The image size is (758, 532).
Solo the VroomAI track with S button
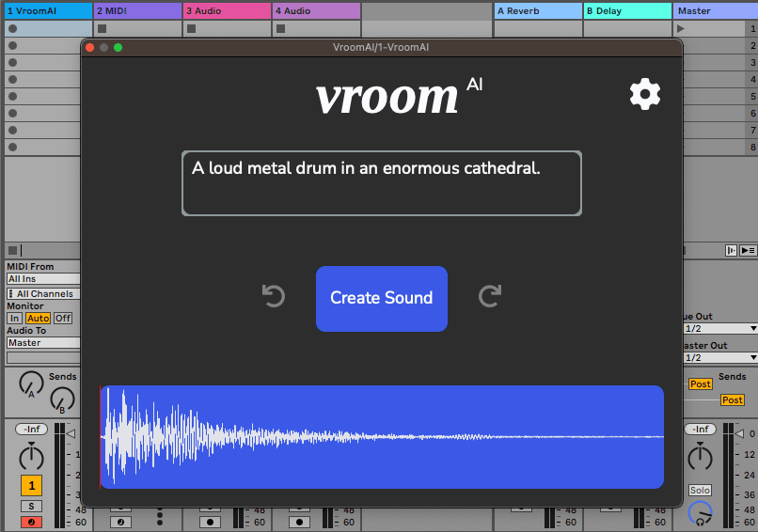(31, 506)
